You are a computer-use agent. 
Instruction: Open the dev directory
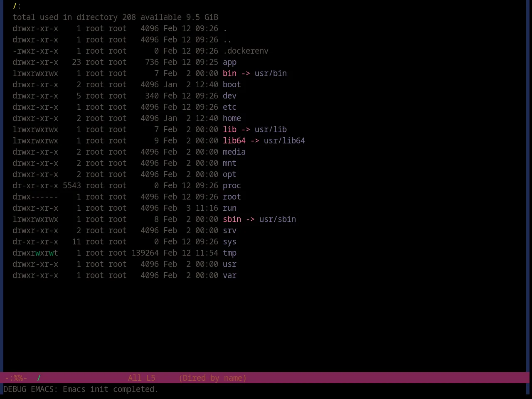tap(229, 96)
